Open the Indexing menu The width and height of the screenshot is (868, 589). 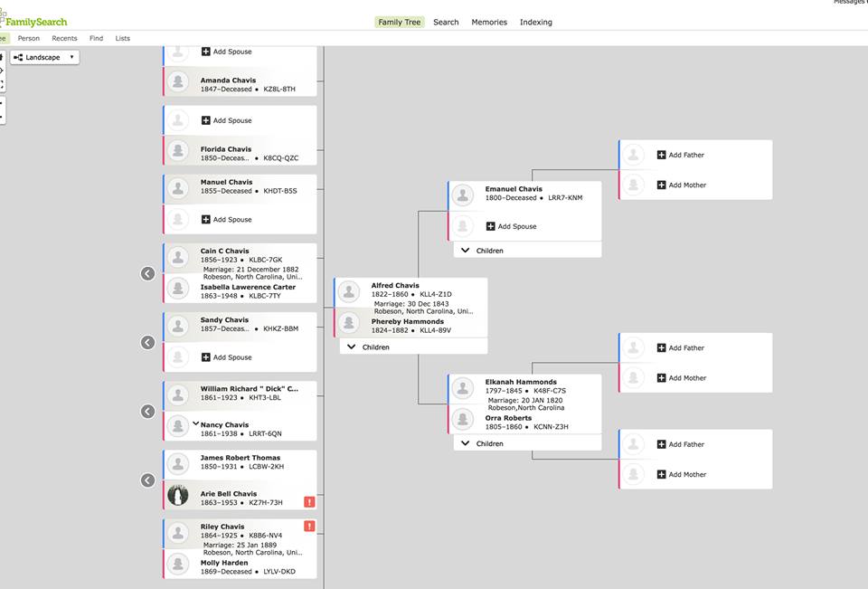[535, 22]
